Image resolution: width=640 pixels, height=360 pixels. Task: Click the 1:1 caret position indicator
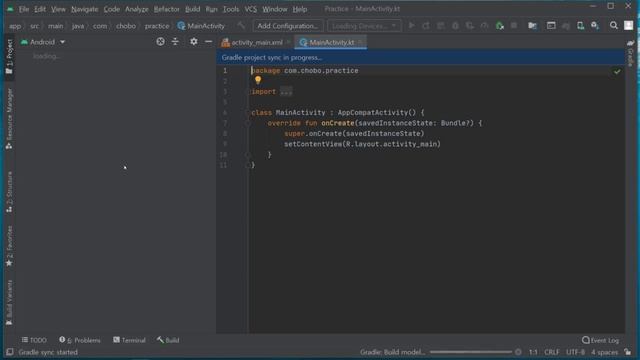[533, 352]
